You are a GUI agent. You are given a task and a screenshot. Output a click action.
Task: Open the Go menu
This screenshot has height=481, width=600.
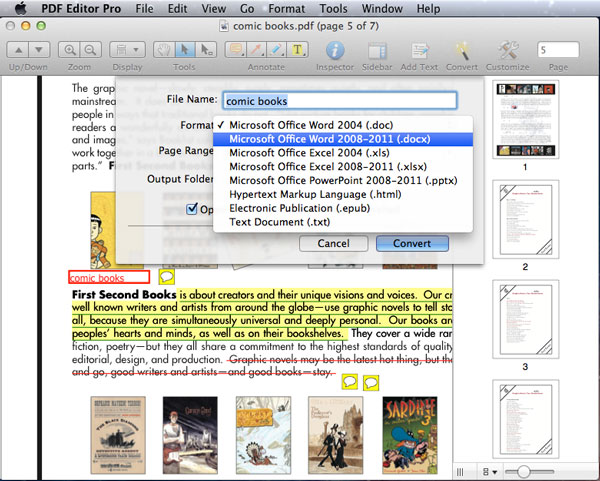tap(247, 8)
